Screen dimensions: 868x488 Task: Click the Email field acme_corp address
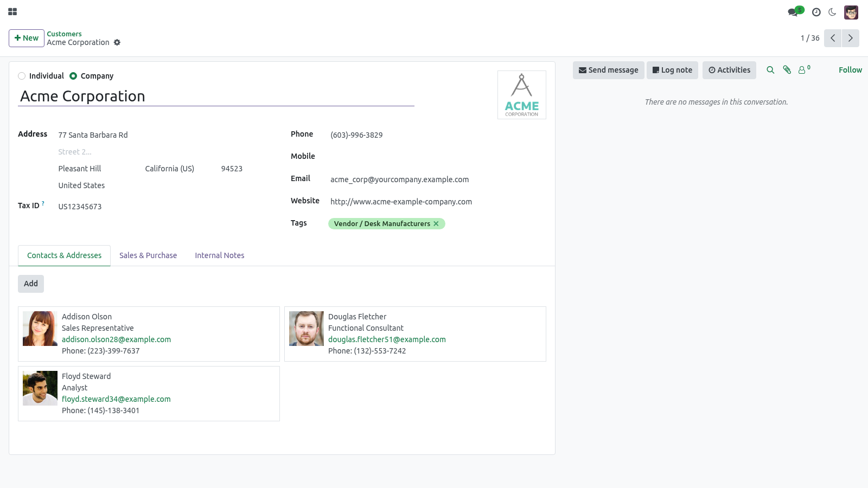click(x=438, y=179)
